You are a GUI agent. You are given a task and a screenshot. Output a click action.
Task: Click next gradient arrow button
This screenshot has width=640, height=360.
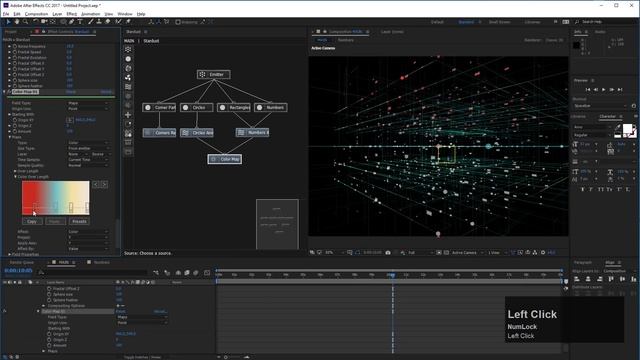point(104,184)
